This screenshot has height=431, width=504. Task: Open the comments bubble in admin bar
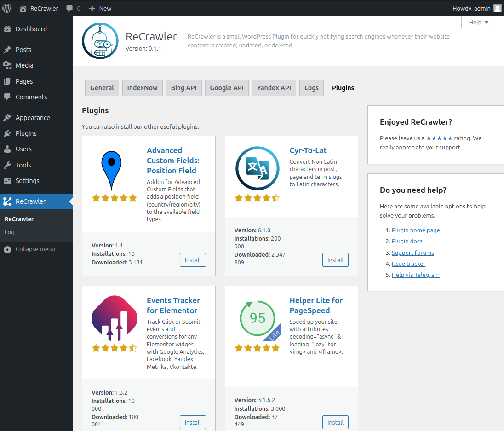pyautogui.click(x=73, y=9)
